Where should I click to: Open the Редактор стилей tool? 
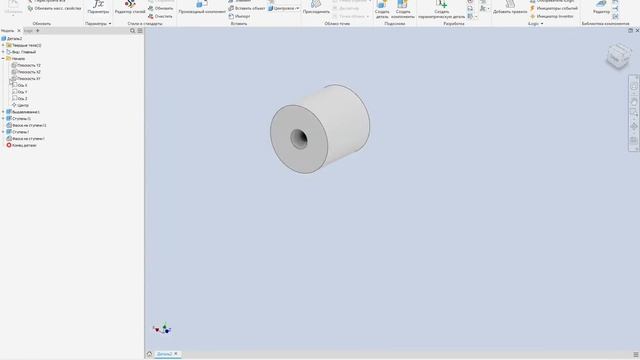(130, 7)
